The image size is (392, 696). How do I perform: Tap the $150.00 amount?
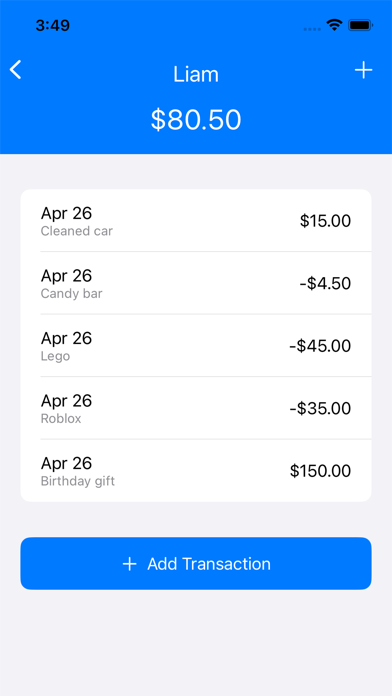321,471
